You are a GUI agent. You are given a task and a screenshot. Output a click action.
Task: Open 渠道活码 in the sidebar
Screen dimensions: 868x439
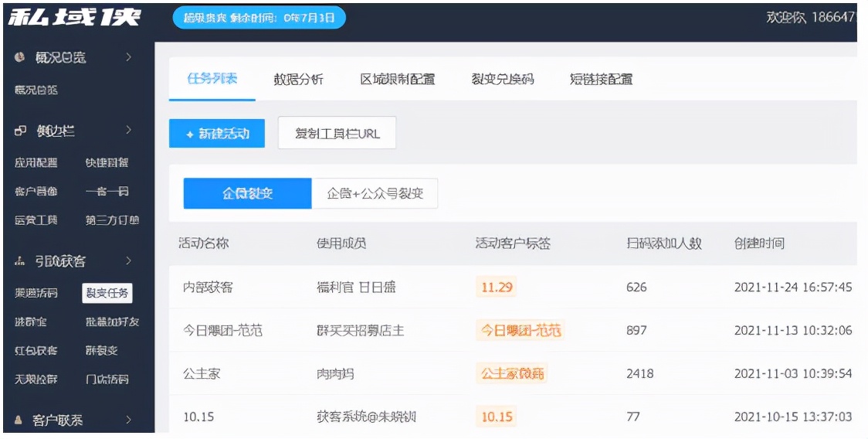pyautogui.click(x=36, y=293)
